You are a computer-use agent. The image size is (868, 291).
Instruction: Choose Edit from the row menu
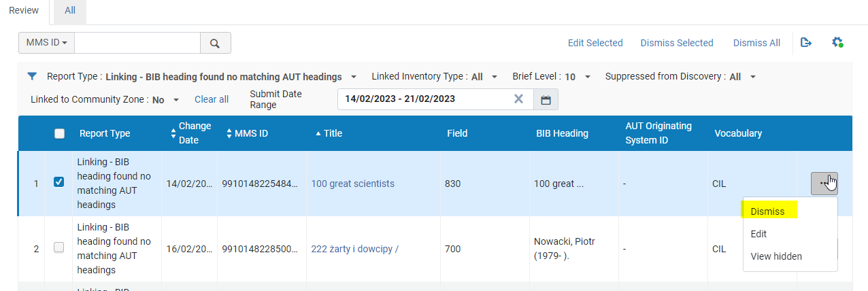tap(758, 234)
